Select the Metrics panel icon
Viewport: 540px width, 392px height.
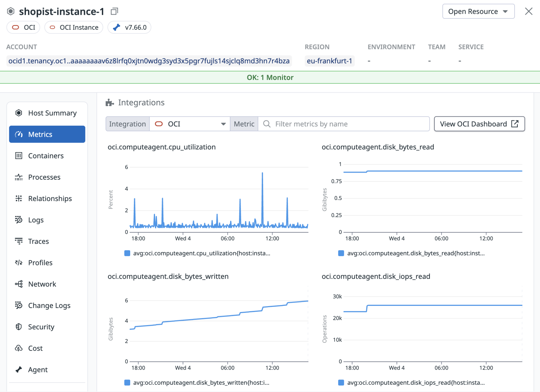click(x=18, y=134)
